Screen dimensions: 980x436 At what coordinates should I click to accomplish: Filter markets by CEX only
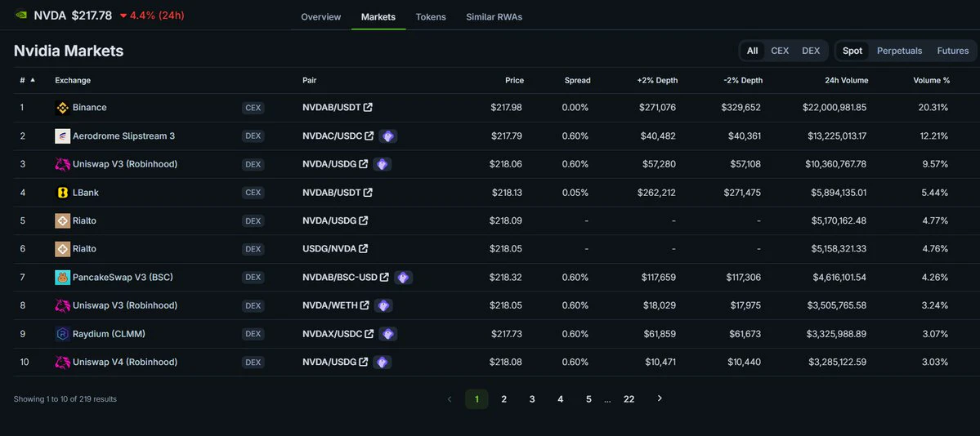pyautogui.click(x=780, y=51)
